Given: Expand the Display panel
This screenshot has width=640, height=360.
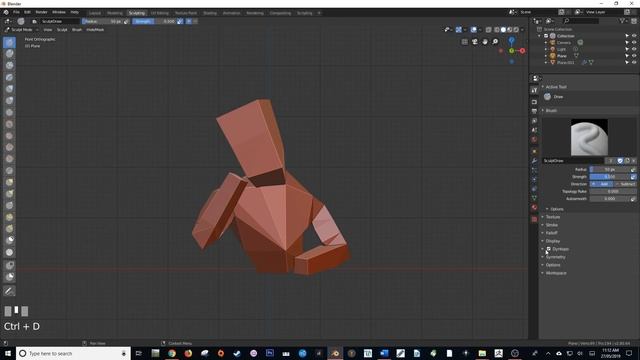Looking at the screenshot, I should pyautogui.click(x=553, y=241).
